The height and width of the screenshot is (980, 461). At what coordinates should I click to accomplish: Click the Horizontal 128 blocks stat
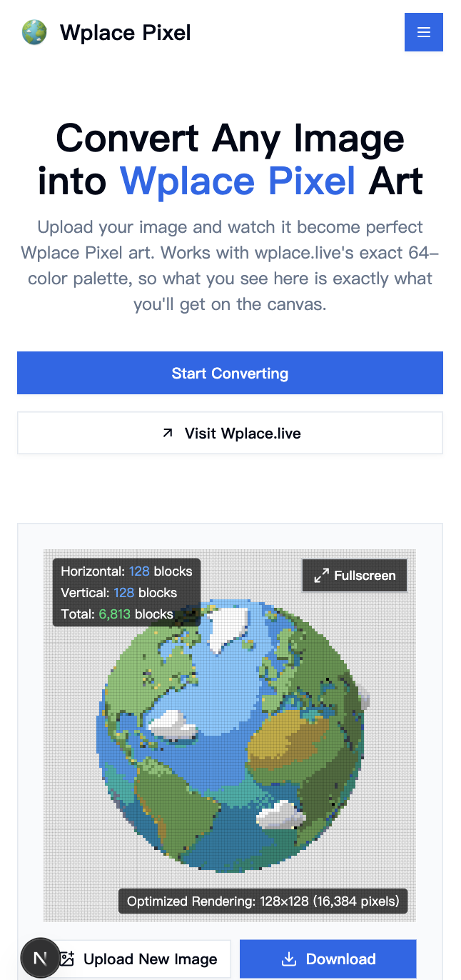126,571
